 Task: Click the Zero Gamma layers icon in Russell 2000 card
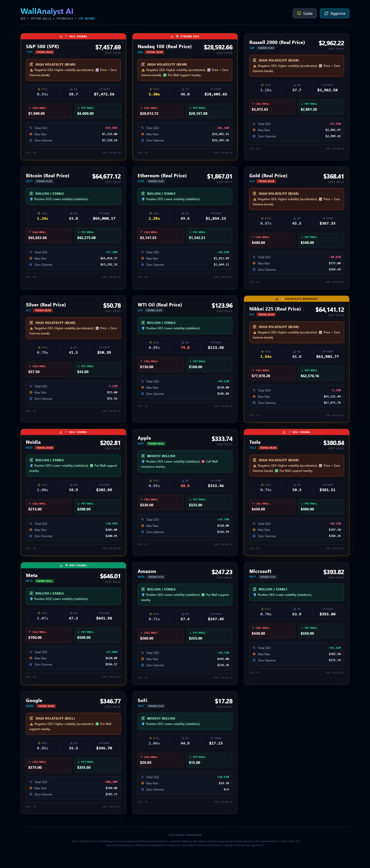pyautogui.click(x=254, y=136)
